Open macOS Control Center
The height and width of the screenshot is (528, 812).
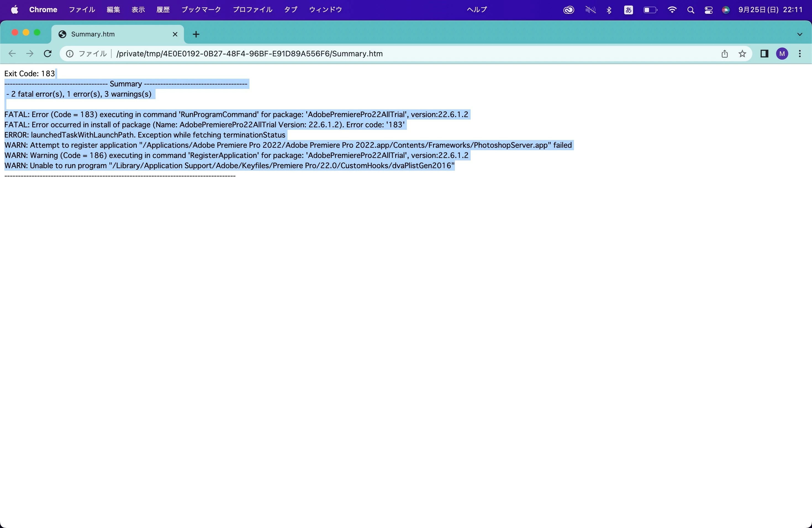point(708,10)
